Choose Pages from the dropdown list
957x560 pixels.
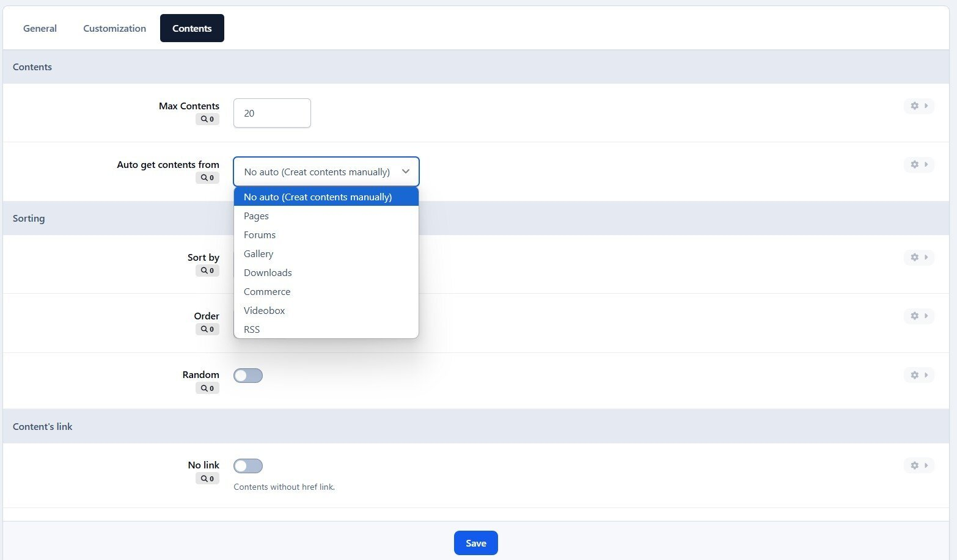pos(326,216)
